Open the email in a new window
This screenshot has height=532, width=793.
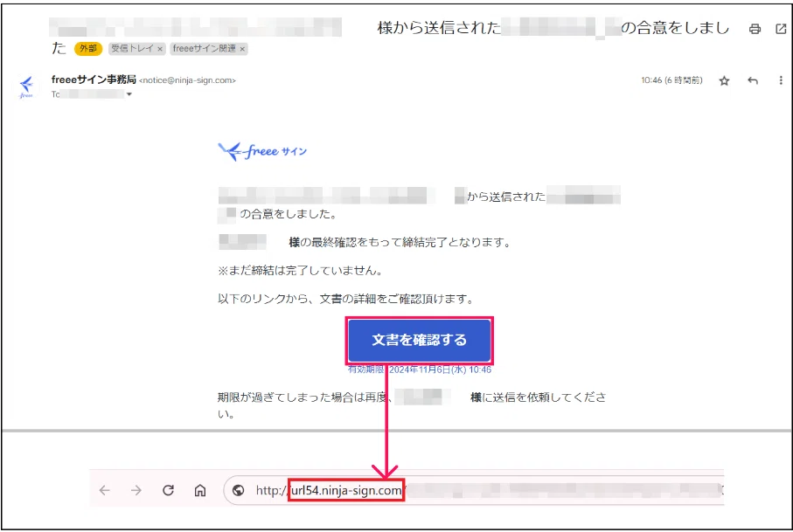click(x=781, y=29)
